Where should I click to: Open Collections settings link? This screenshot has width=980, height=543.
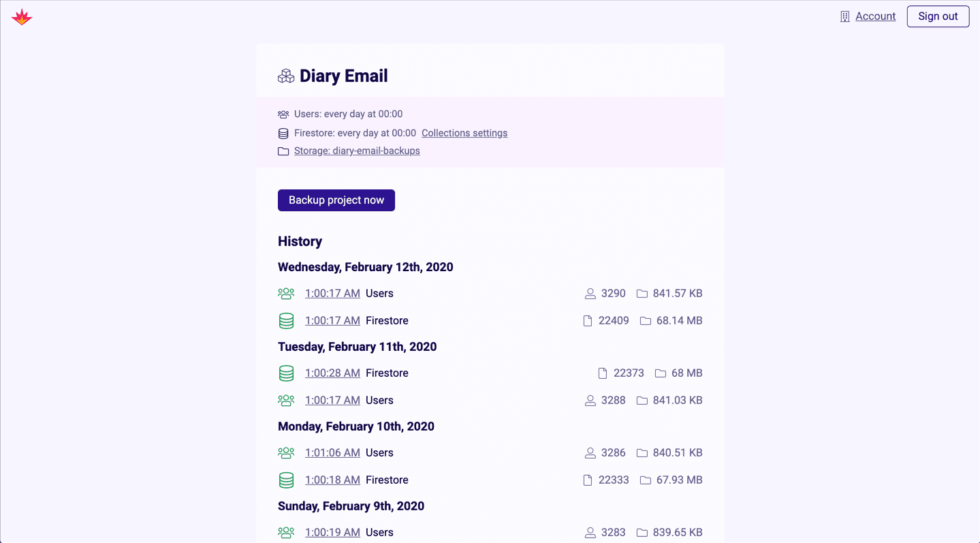(x=464, y=133)
